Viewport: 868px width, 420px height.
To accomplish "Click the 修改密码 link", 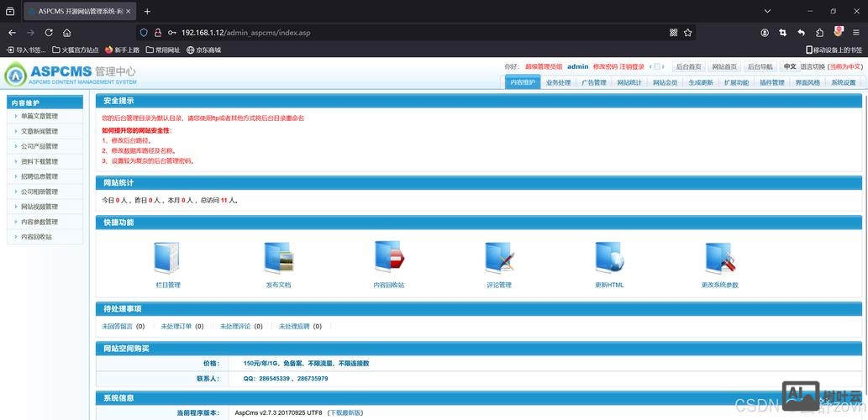I will (x=604, y=66).
